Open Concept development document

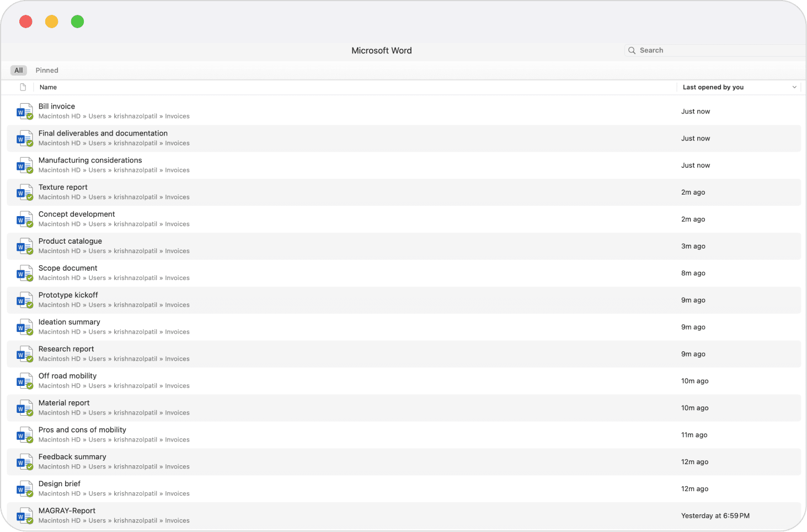pos(404,219)
